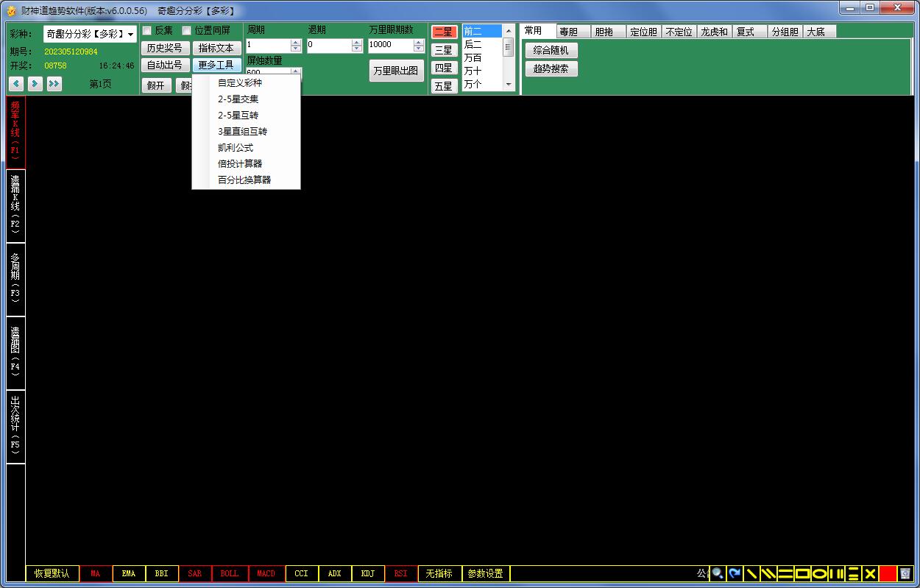Click the trash bin icon
This screenshot has width=920, height=588.
(905, 573)
